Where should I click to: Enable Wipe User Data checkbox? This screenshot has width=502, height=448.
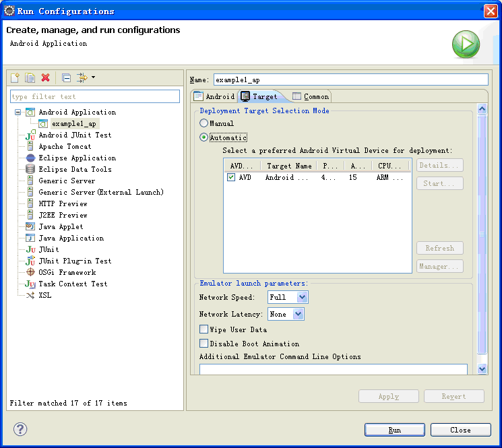coord(203,329)
